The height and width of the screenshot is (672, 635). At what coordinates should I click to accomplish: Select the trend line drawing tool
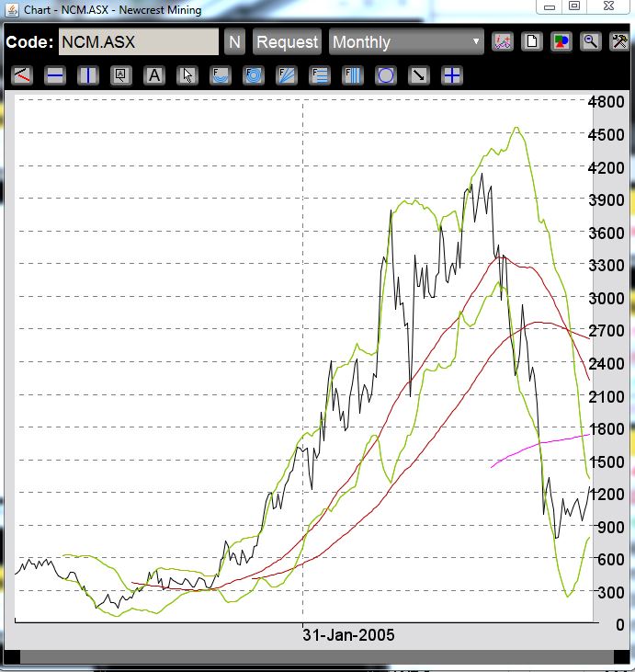click(x=22, y=75)
